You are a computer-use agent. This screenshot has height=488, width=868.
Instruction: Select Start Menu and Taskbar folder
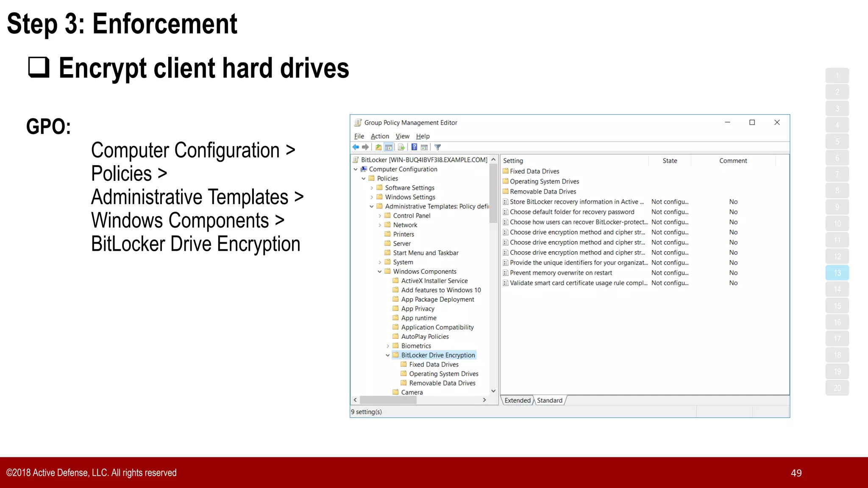426,253
